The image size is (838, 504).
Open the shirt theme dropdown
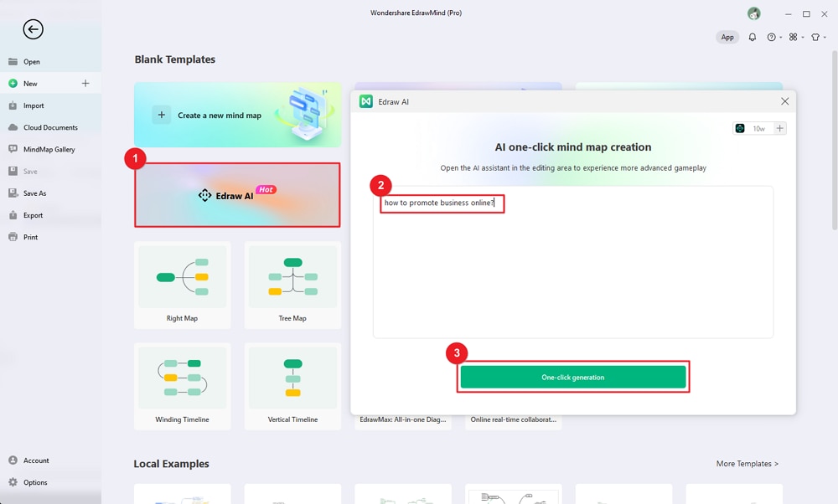pos(818,38)
